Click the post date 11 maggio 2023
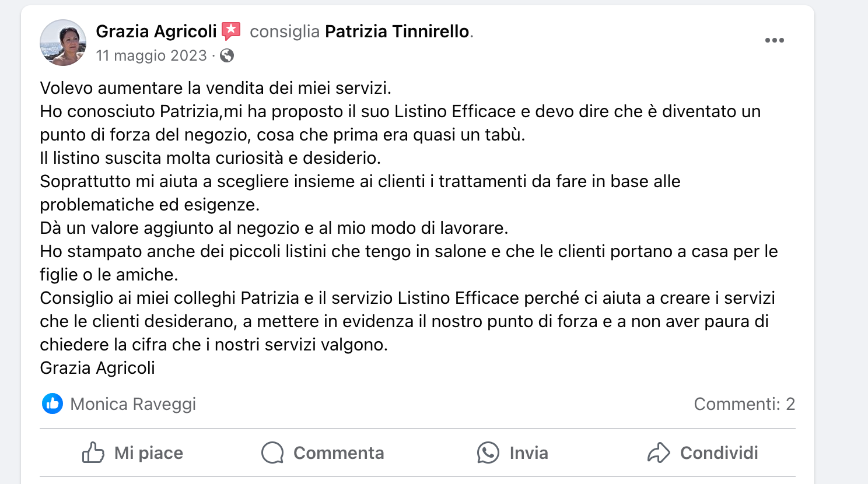868x484 pixels. point(151,55)
